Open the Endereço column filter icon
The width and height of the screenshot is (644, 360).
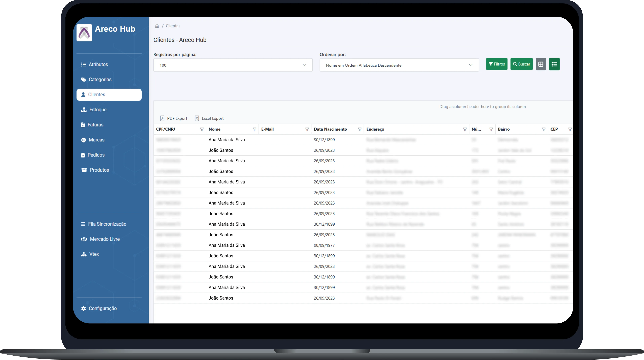tap(464, 129)
